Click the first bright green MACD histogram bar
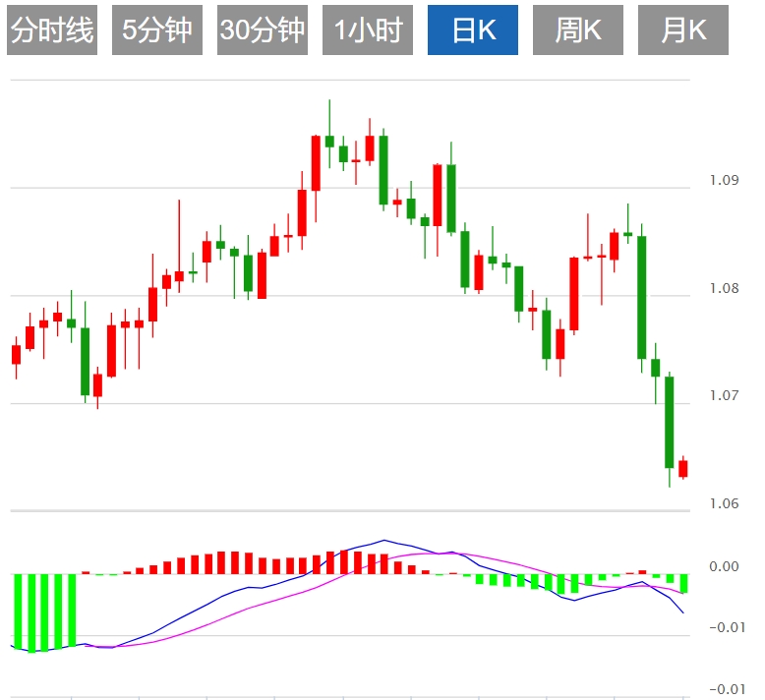Viewport: 765px width, 700px height. click(17, 612)
